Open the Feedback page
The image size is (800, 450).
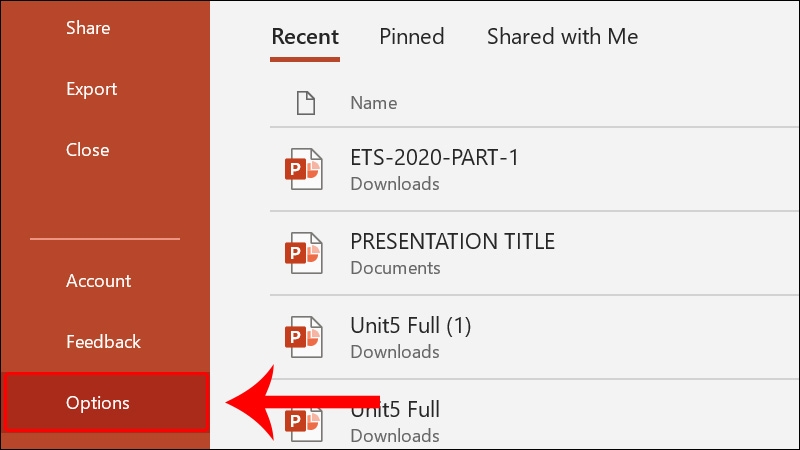point(103,342)
